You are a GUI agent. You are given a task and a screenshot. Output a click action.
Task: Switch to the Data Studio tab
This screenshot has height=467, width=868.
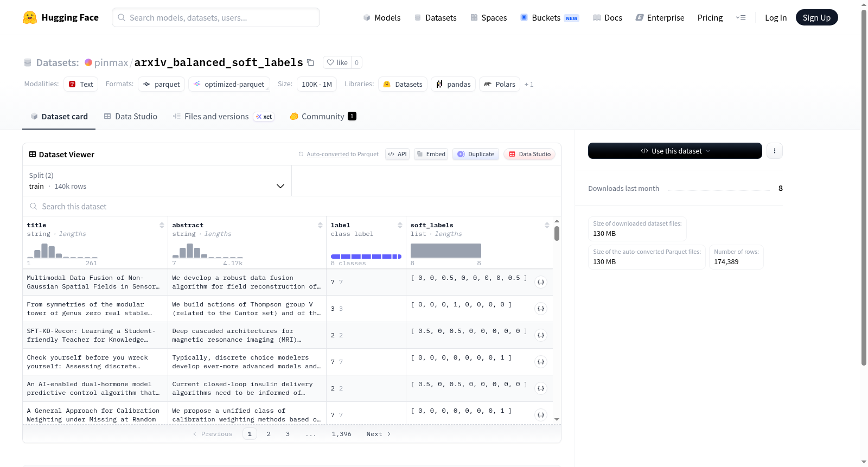(131, 116)
